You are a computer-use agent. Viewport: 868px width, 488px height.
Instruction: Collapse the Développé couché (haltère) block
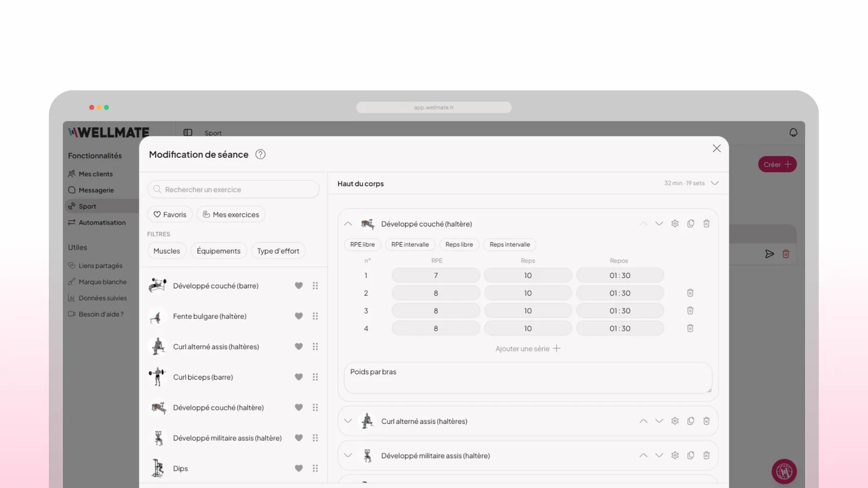(x=348, y=224)
